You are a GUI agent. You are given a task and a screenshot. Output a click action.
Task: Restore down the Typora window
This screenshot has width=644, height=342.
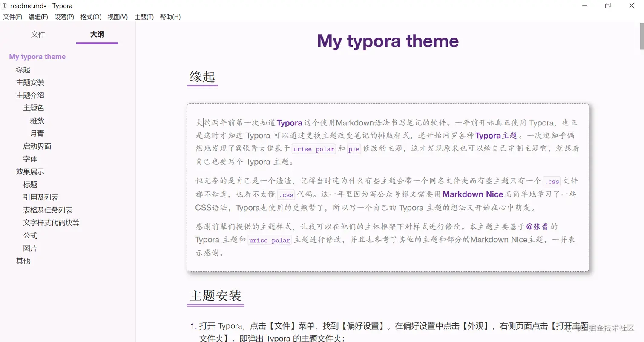pyautogui.click(x=608, y=6)
